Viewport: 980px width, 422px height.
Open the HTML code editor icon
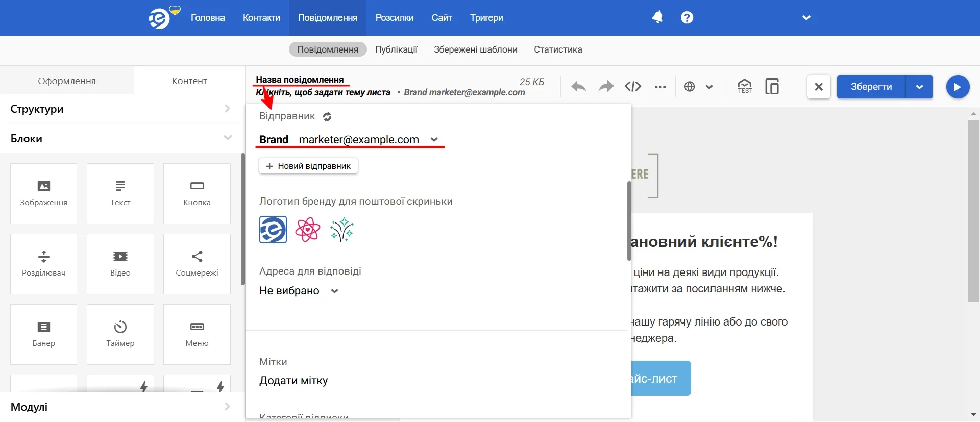click(x=633, y=87)
